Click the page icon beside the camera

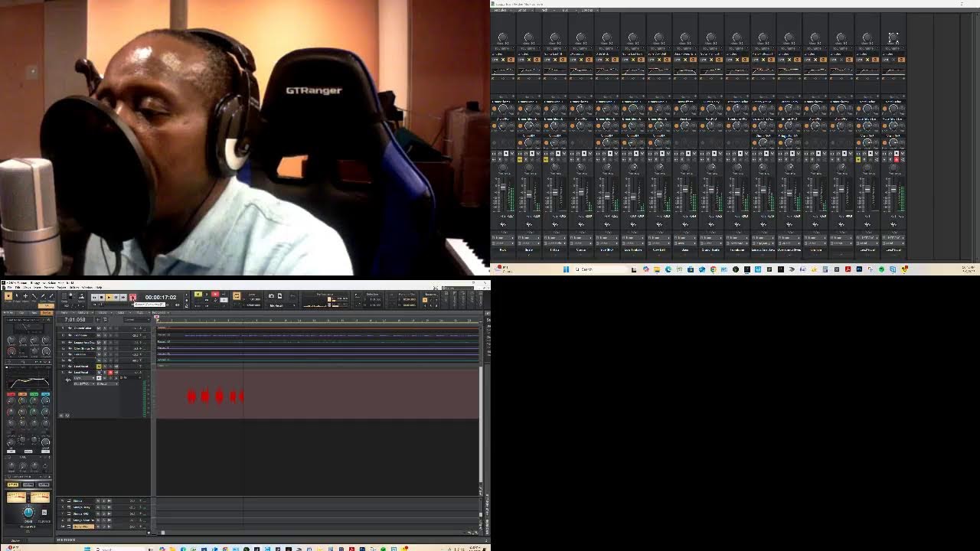coord(279,295)
